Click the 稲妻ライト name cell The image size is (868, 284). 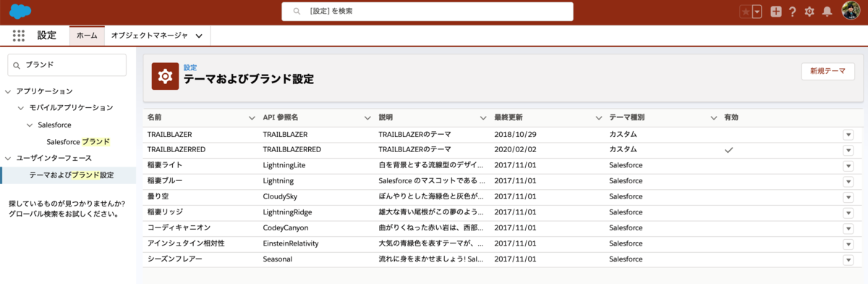pos(165,165)
